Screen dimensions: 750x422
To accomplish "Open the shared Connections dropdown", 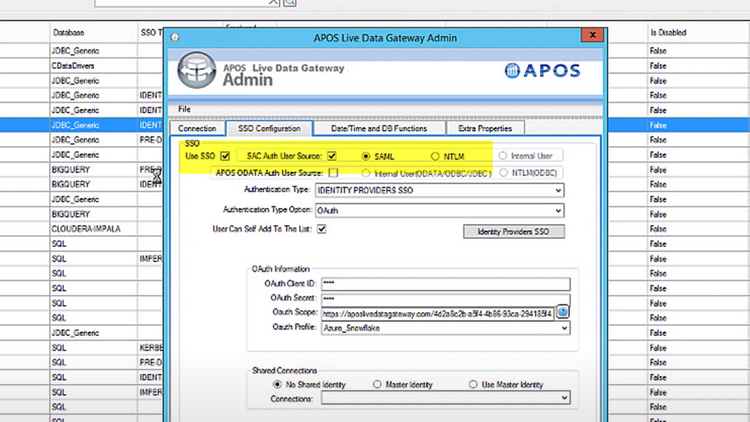I will click(445, 398).
